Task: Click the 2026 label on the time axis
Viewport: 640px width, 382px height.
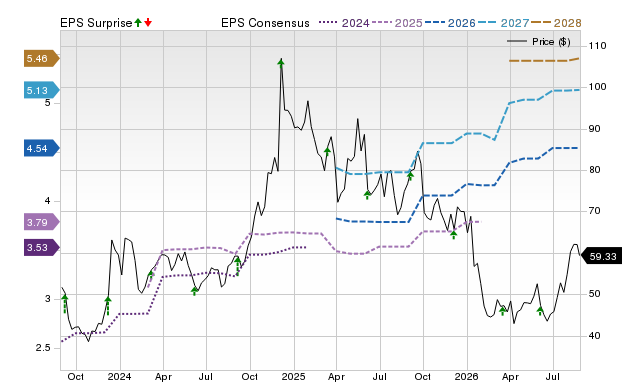Action: click(x=467, y=376)
